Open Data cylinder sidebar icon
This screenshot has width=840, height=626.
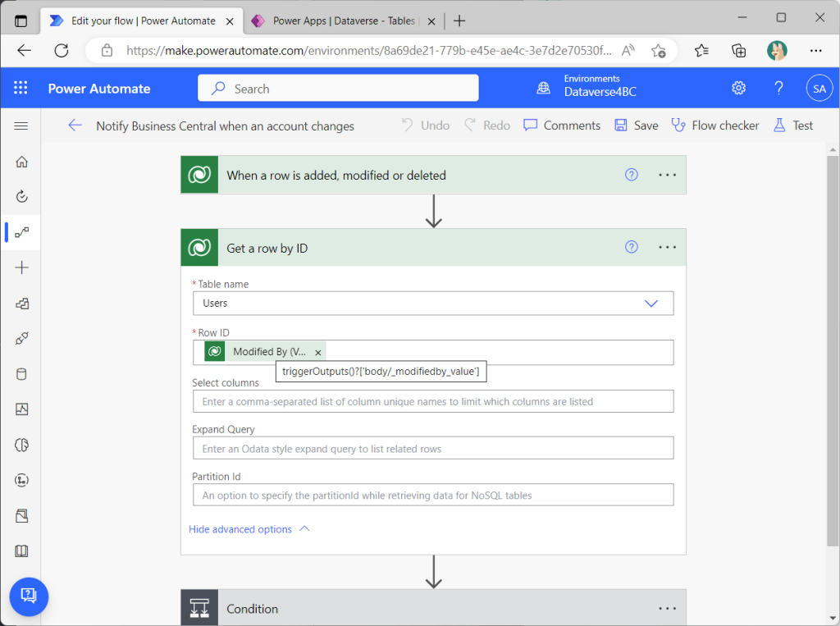pos(21,374)
